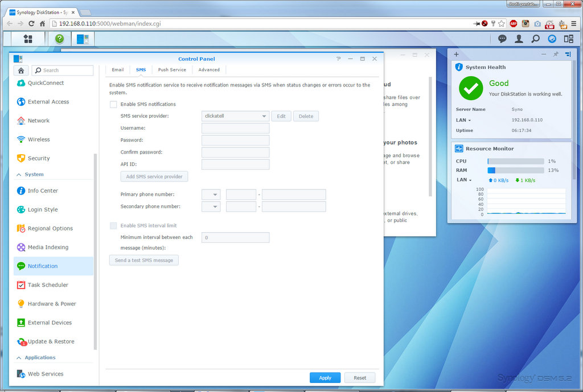
Task: Open External Access settings
Action: pos(54,102)
